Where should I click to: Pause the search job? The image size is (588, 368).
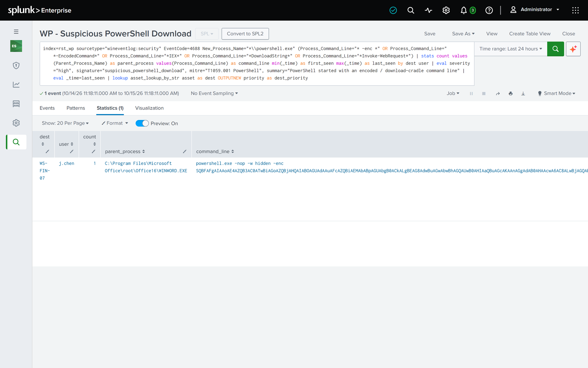pos(471,94)
